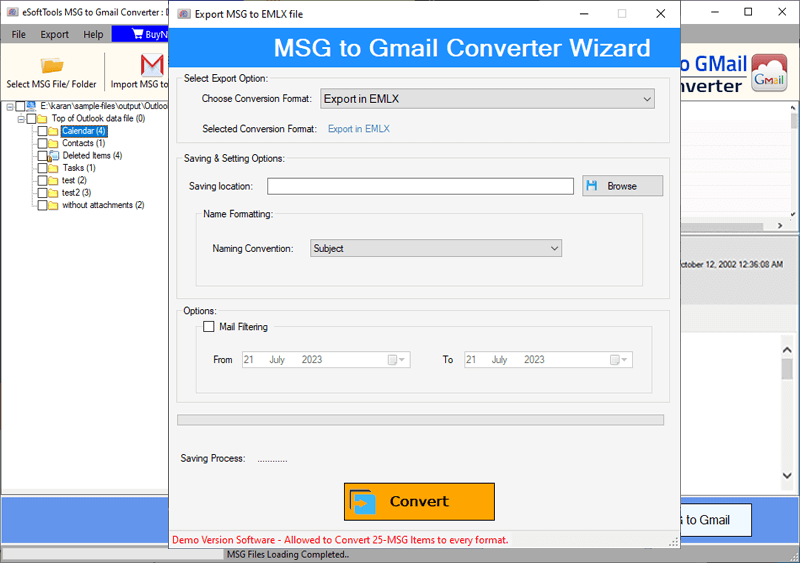
Task: Click horizontal scrollbar right arrow in main window
Action: (x=780, y=226)
